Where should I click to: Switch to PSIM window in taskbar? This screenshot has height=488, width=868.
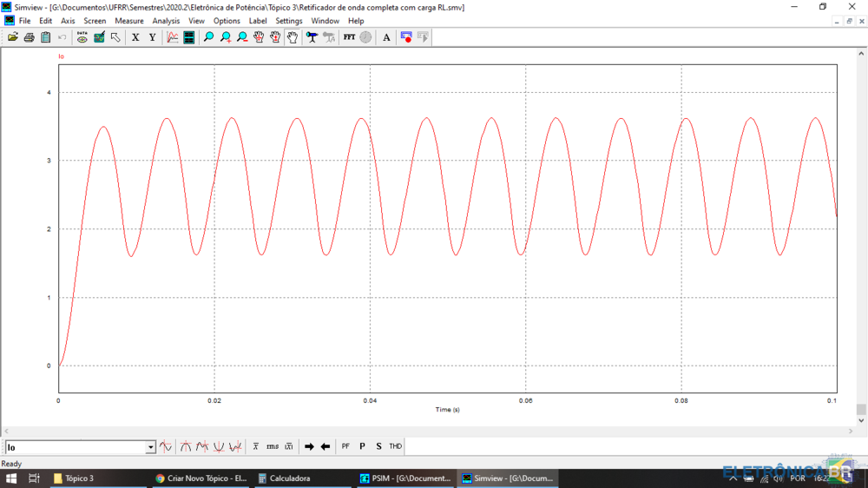404,478
